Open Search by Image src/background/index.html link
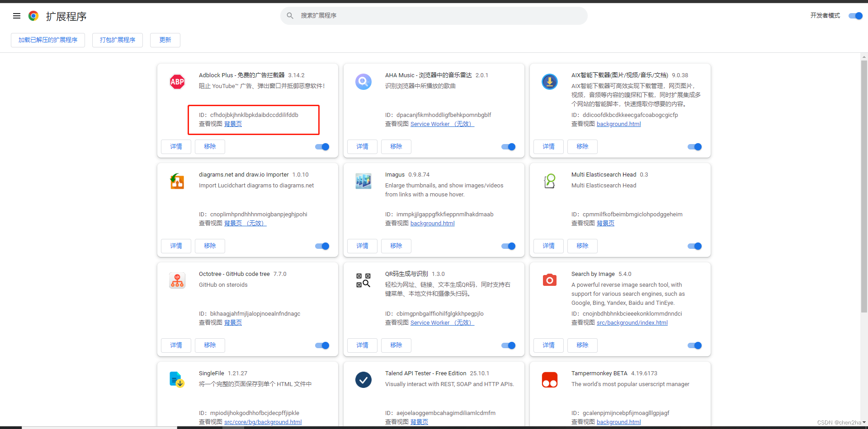Image resolution: width=868 pixels, height=429 pixels. (632, 323)
